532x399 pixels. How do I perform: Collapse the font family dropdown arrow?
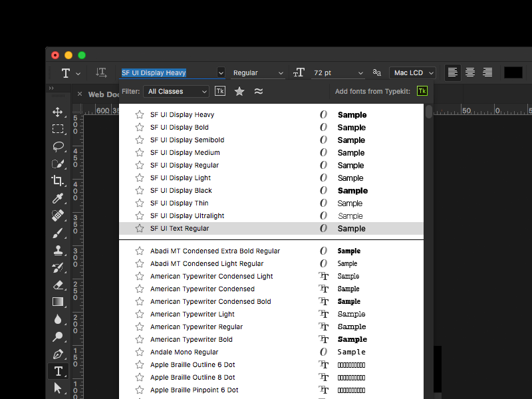221,73
